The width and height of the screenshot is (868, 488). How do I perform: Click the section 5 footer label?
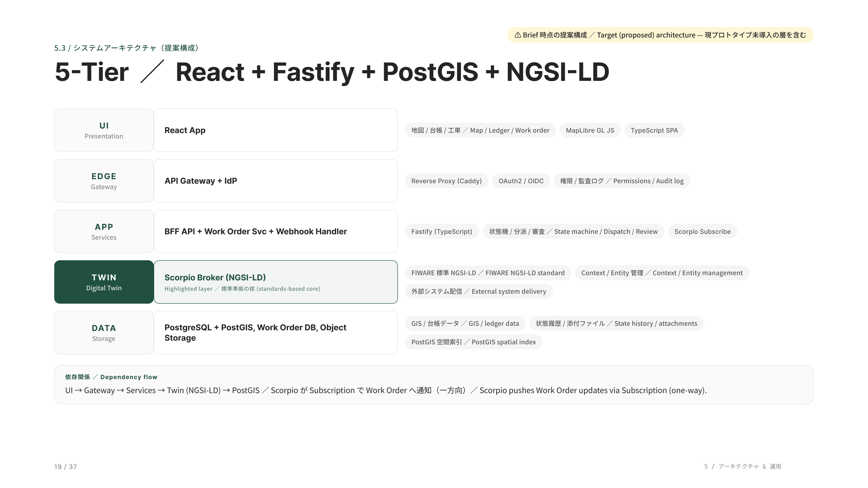[743, 467]
